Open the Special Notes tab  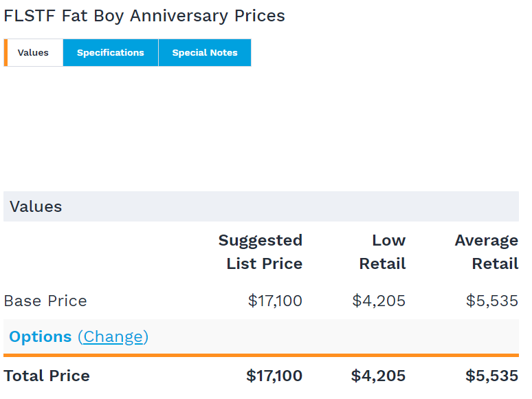click(205, 53)
